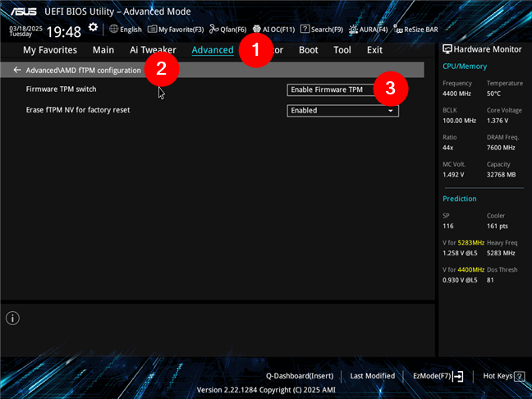
Task: Click the 4400 MHz frequency value
Action: pyautogui.click(x=456, y=94)
